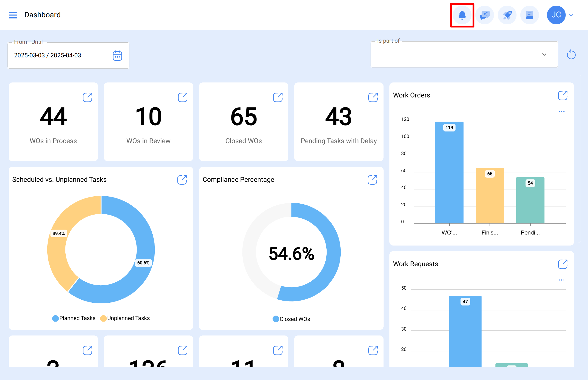Click the blue 119 Work Orders bar
The height and width of the screenshot is (380, 588).
pyautogui.click(x=449, y=172)
